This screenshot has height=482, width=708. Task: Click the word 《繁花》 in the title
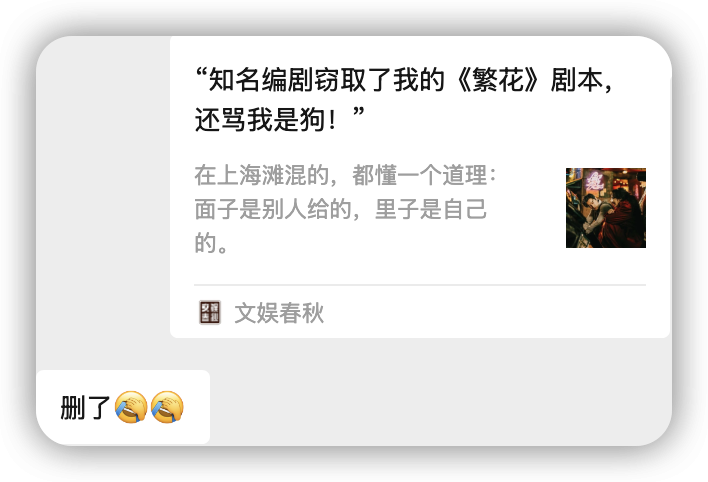(x=498, y=80)
